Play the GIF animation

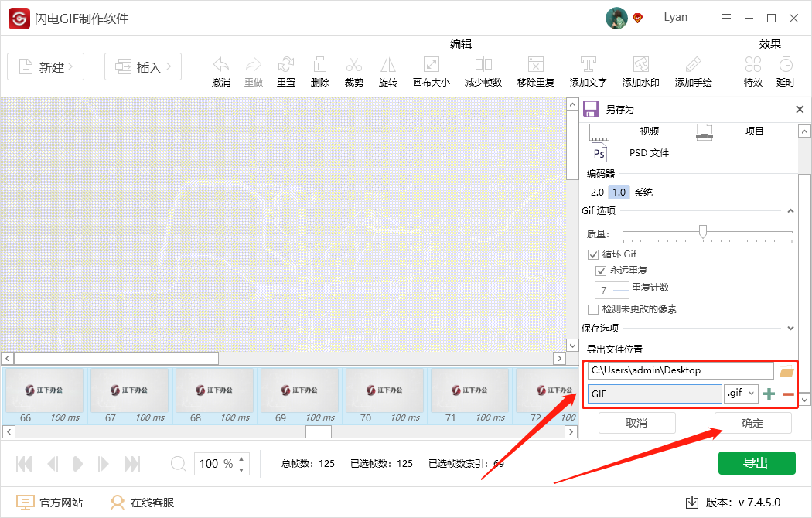(77, 464)
